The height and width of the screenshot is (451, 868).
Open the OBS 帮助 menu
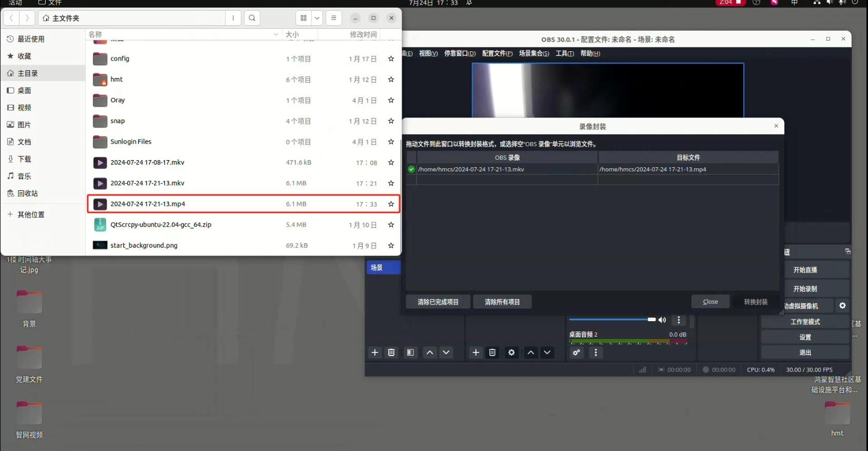tap(590, 53)
